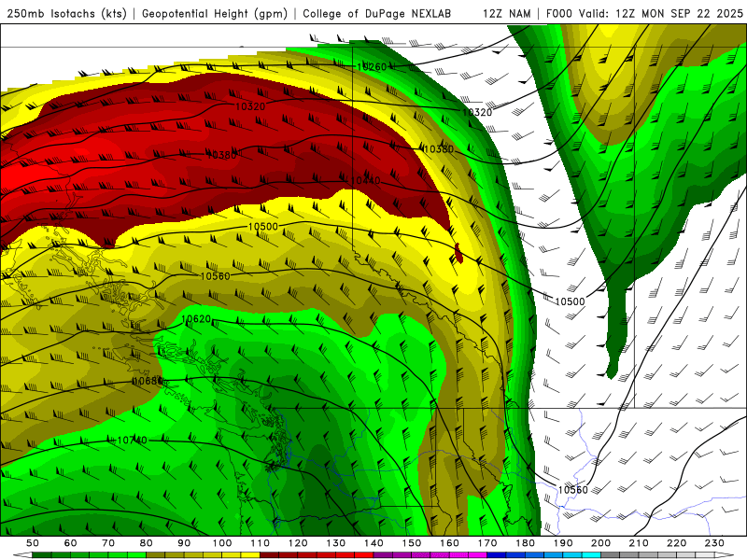The height and width of the screenshot is (560, 747).
Task: Click the 10620 height contour label
Action: click(196, 319)
